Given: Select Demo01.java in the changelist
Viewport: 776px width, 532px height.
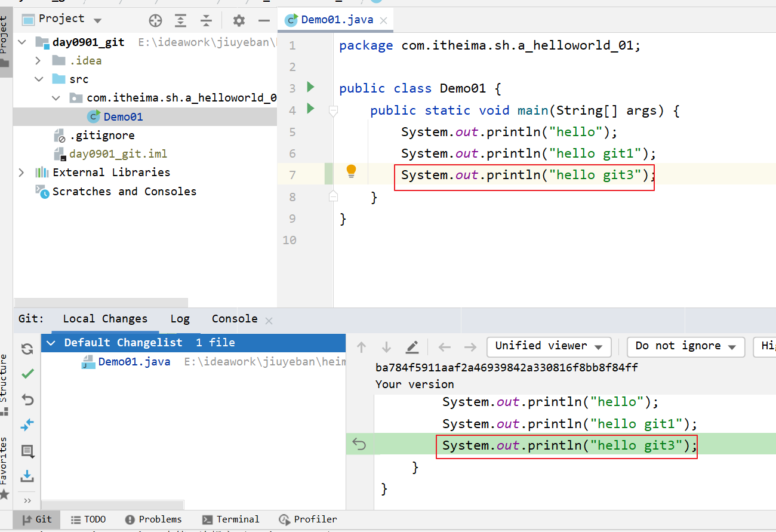Looking at the screenshot, I should [134, 362].
